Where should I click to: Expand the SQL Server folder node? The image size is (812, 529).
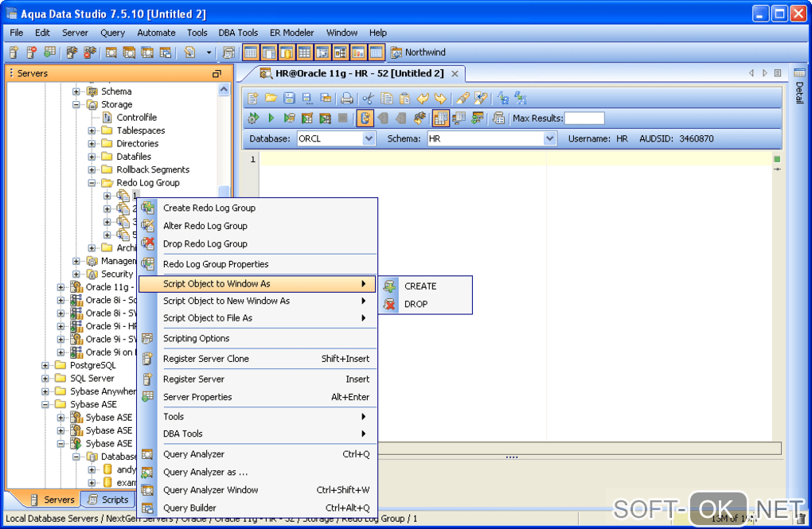[45, 379]
